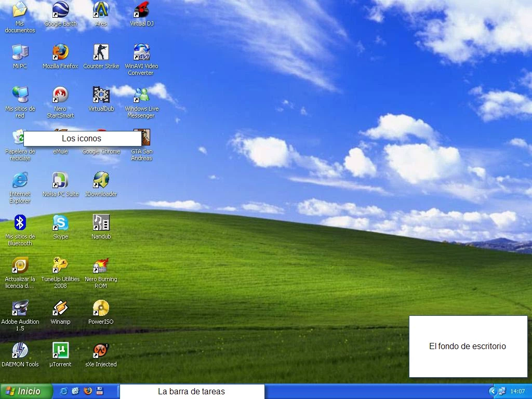Launch Firefox from the quick launch bar

point(87,391)
